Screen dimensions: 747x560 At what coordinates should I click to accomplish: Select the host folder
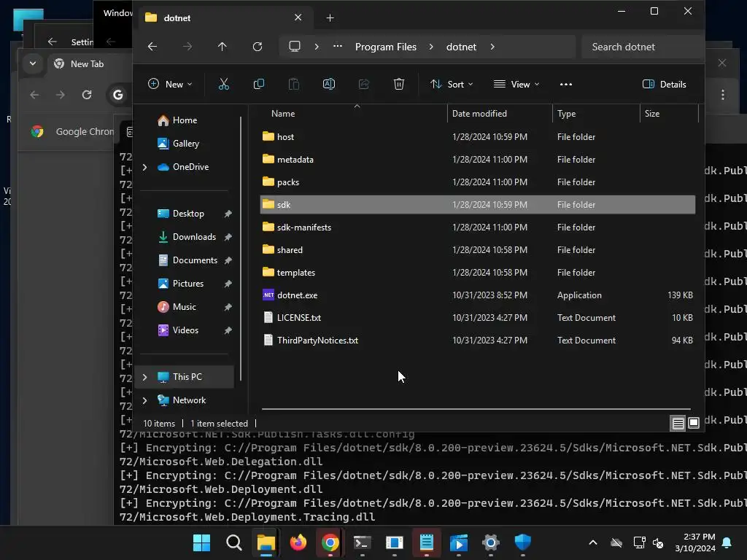477,137
